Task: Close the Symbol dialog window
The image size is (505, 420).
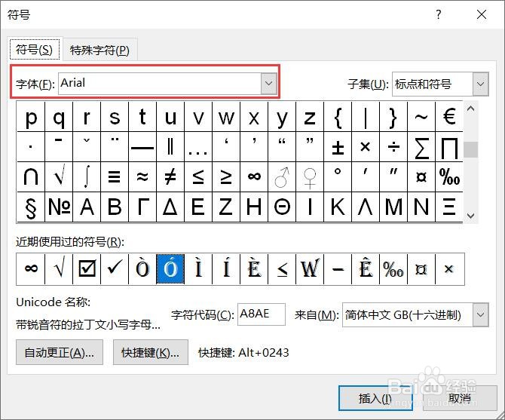Action: pyautogui.click(x=482, y=14)
